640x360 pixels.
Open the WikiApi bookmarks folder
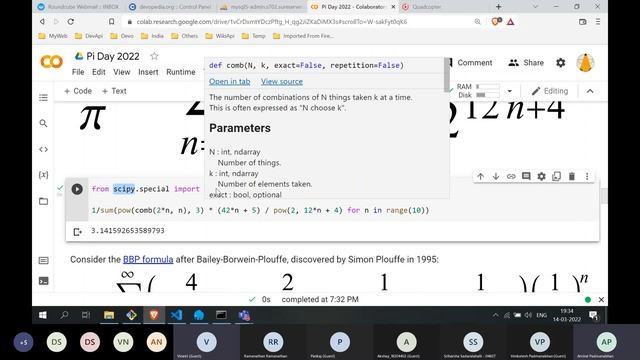point(220,36)
